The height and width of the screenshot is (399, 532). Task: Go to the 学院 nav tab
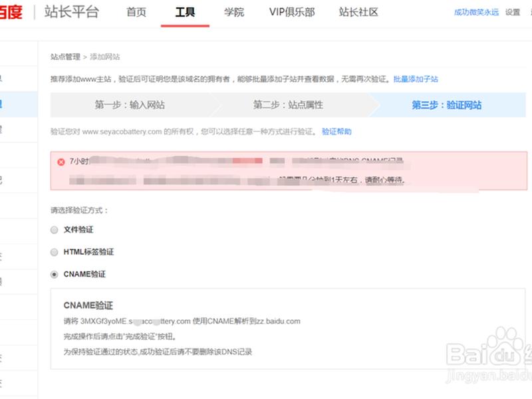(x=234, y=12)
